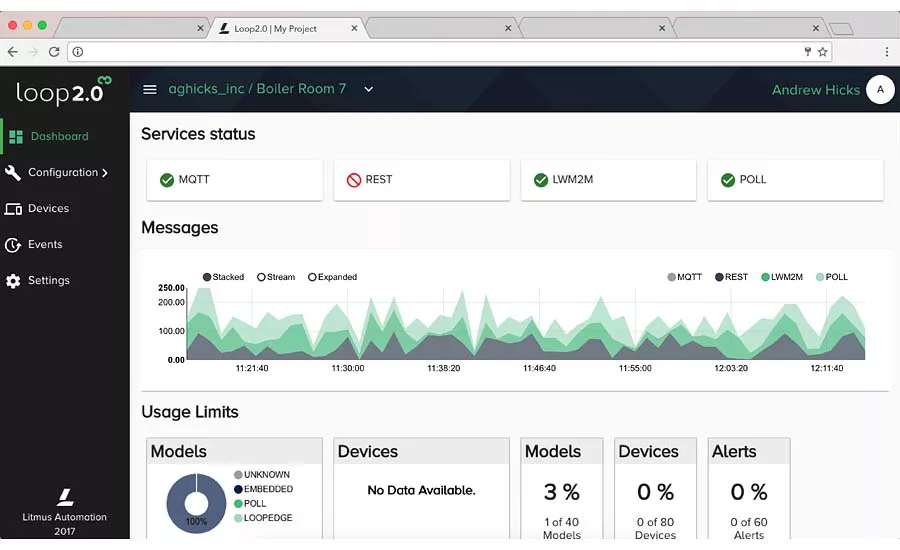The image size is (900, 550).
Task: Click the Models pie chart donut
Action: (196, 503)
